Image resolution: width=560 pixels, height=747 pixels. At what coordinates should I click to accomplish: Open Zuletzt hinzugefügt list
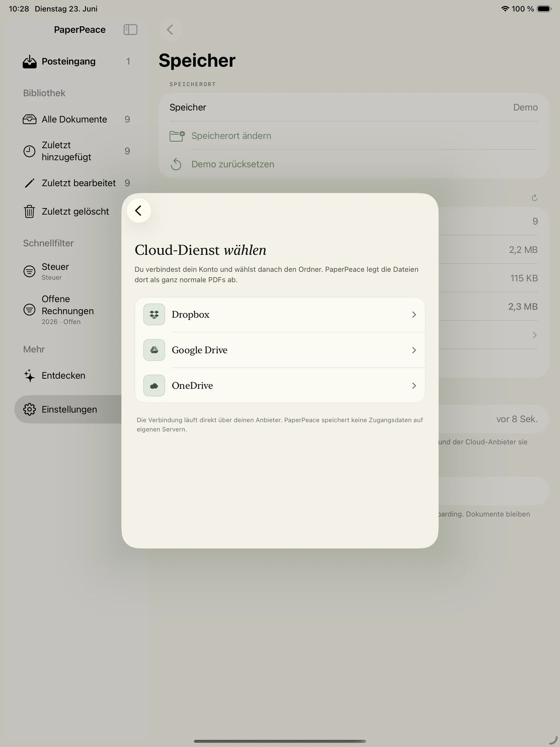pos(77,151)
